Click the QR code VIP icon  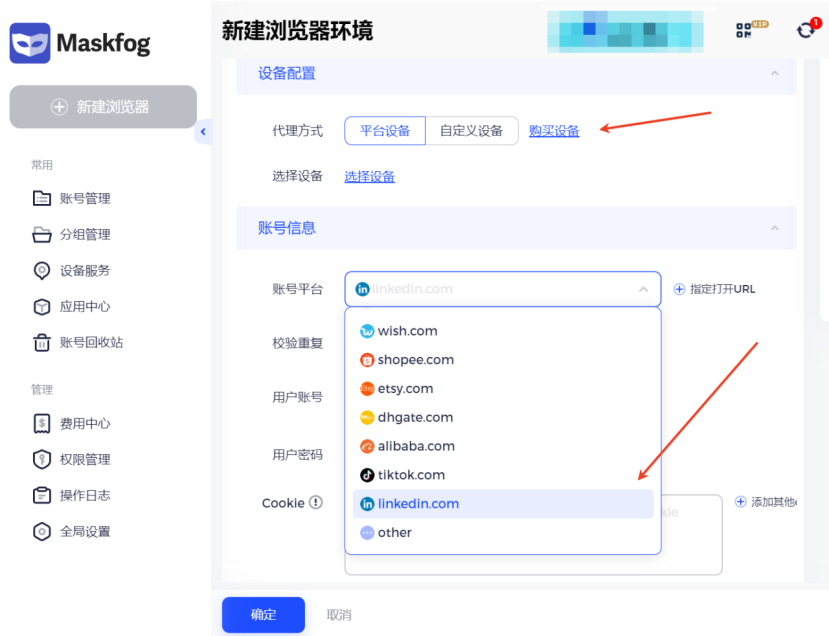click(x=747, y=30)
